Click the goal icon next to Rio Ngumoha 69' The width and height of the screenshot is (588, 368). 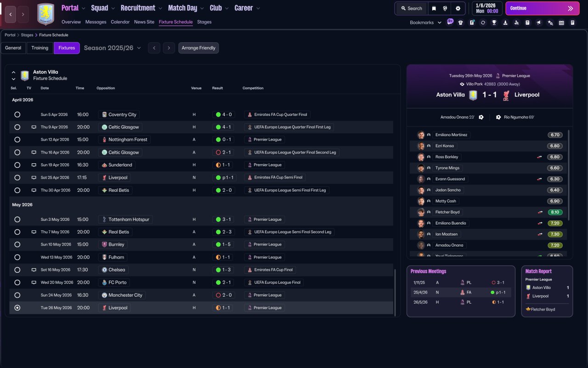point(498,117)
